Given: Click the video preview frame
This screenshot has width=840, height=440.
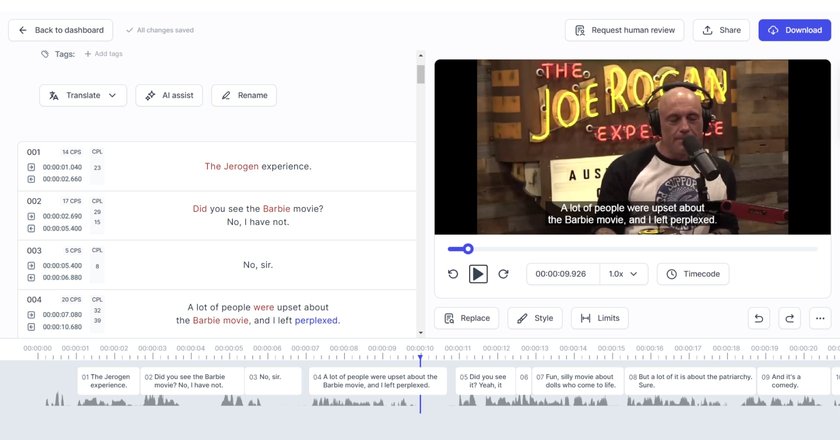Looking at the screenshot, I should tap(633, 147).
